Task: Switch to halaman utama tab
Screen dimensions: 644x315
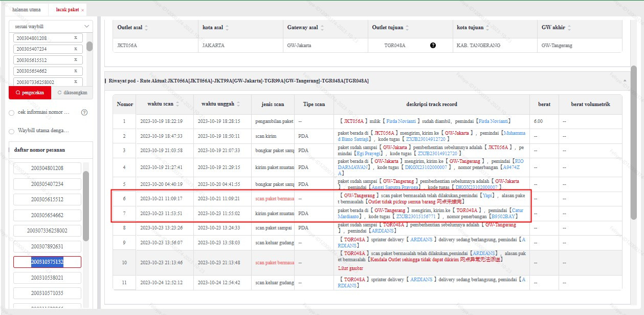Action: point(26,10)
